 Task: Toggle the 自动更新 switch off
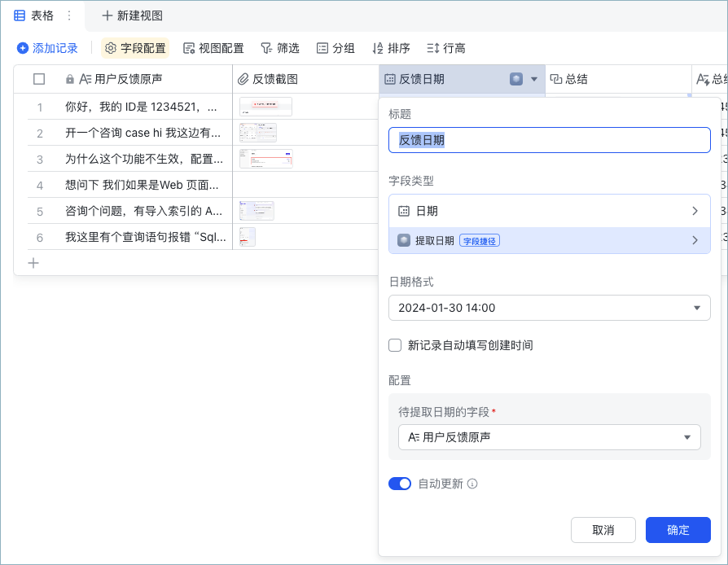(x=400, y=484)
